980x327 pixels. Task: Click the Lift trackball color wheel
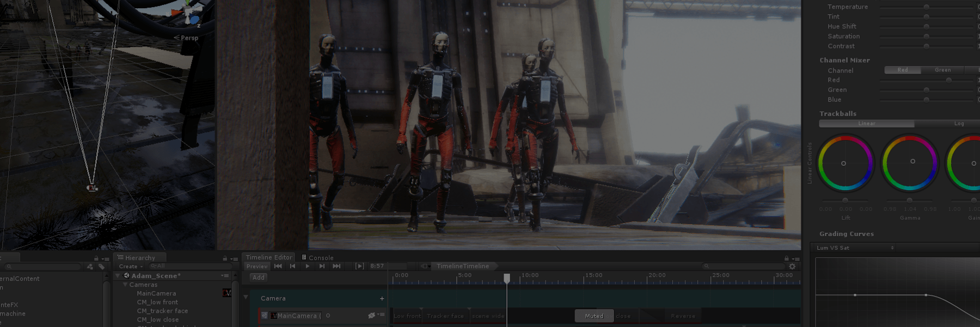(x=846, y=162)
